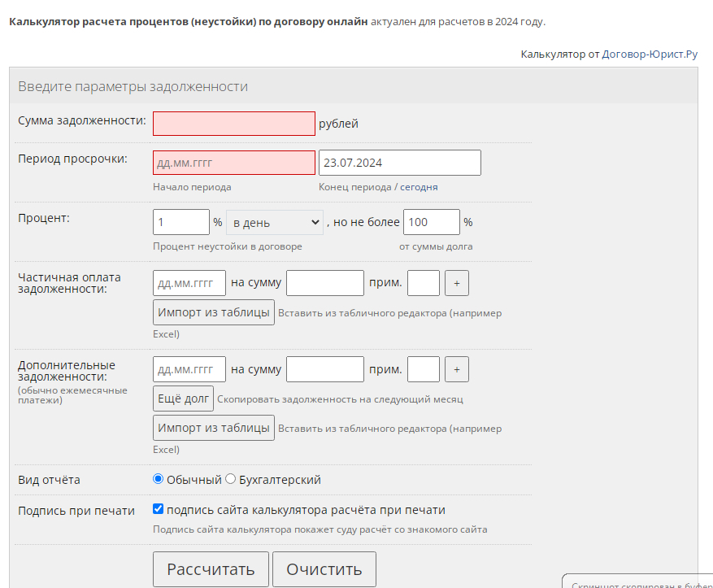Click the penalty percent value field
713x588 pixels.
click(x=181, y=222)
